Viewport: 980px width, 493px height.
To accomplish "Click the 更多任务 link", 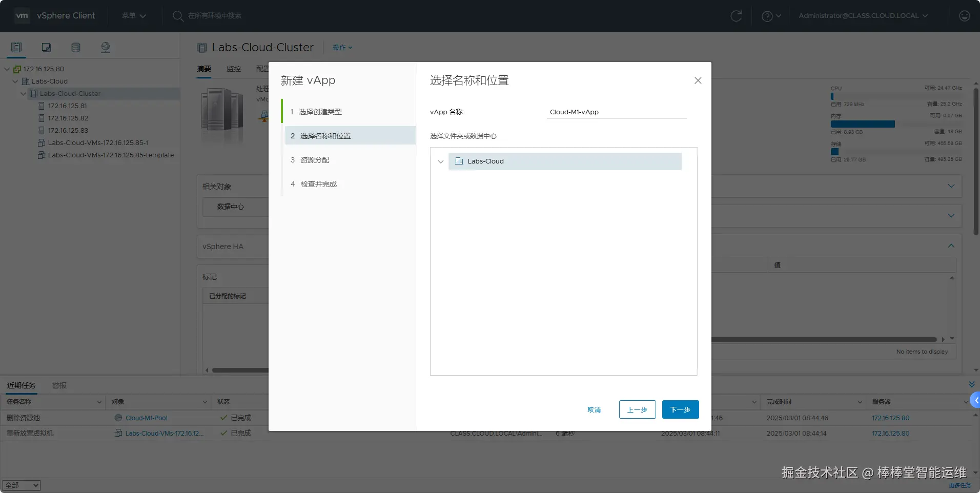I will pos(959,485).
